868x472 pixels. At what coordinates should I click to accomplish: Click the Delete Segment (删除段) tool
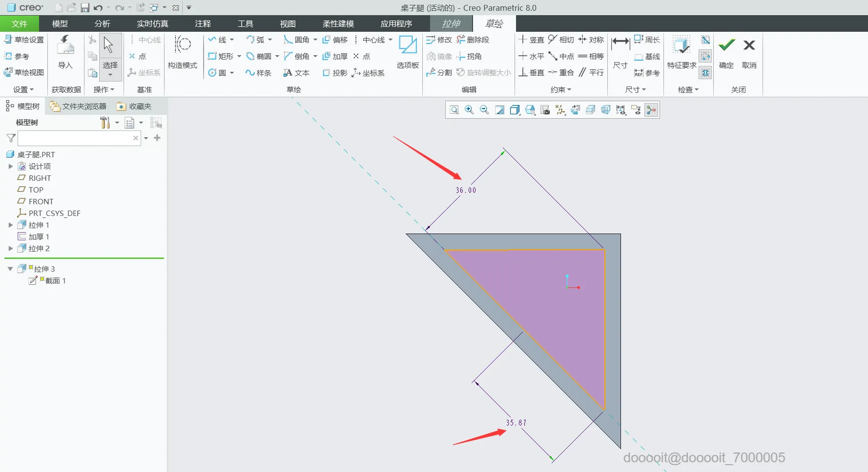[473, 40]
